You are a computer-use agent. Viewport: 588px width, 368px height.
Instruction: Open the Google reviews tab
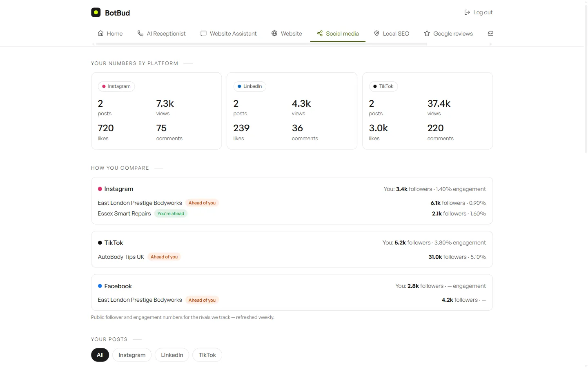(448, 34)
